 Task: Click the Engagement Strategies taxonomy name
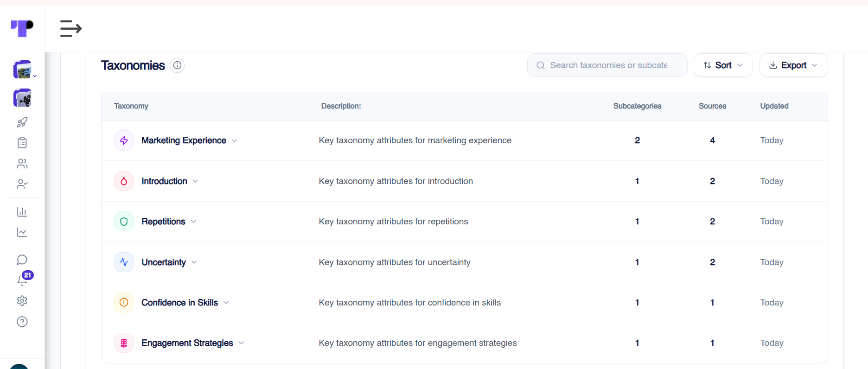187,343
